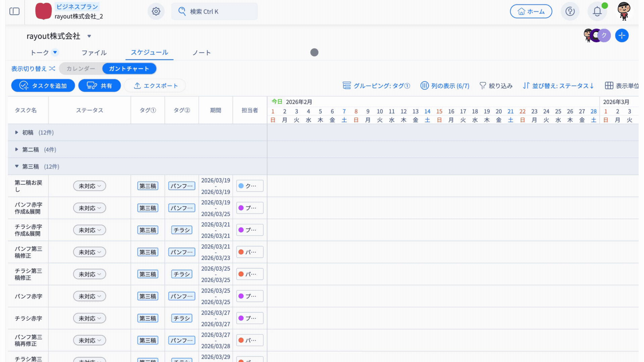This screenshot has width=644, height=362.
Task: Click the 表示単位 grid icon
Action: pos(609,86)
